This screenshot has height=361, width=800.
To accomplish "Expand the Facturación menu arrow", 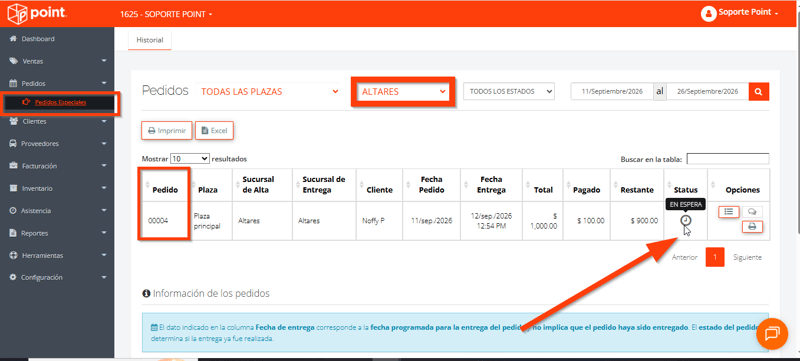I will click(x=104, y=166).
